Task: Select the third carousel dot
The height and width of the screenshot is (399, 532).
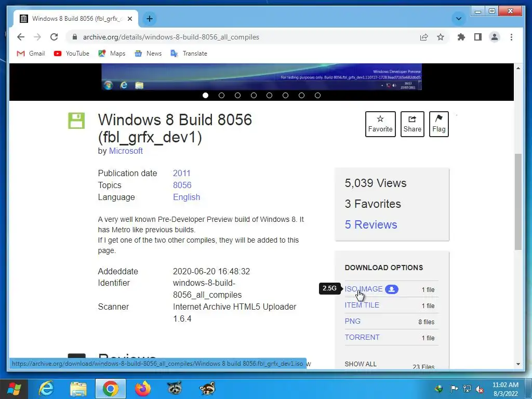Action: (237, 96)
